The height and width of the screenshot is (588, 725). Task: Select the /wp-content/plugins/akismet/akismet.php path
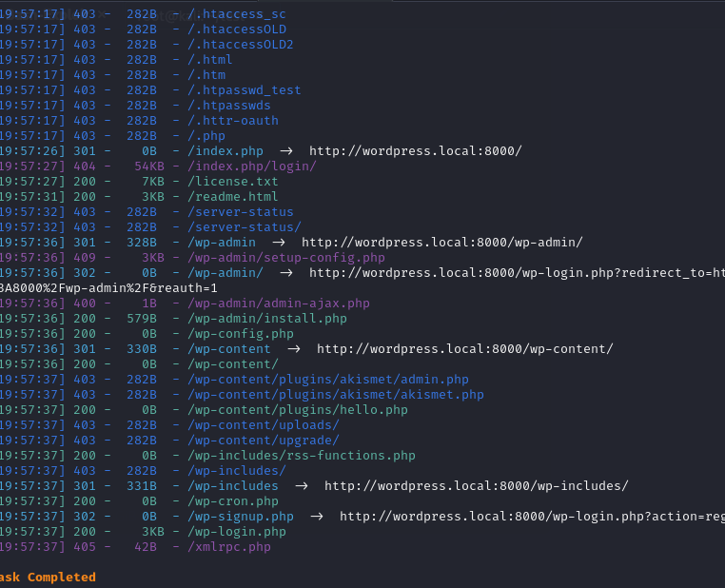[336, 395]
